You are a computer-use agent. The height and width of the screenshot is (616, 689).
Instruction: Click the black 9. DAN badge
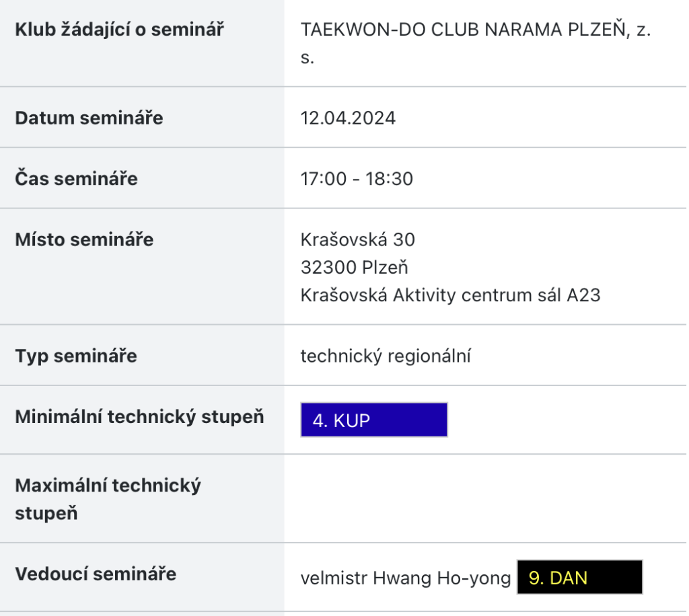579,577
